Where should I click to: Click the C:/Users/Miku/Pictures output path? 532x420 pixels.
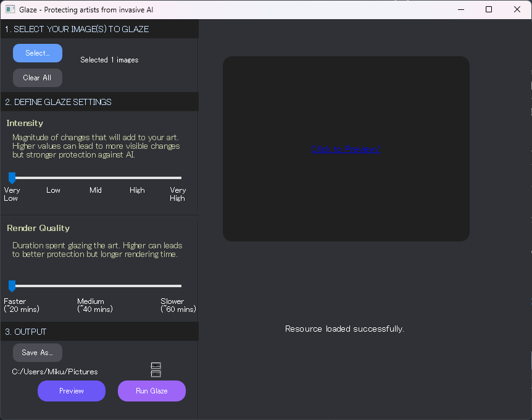coord(55,372)
